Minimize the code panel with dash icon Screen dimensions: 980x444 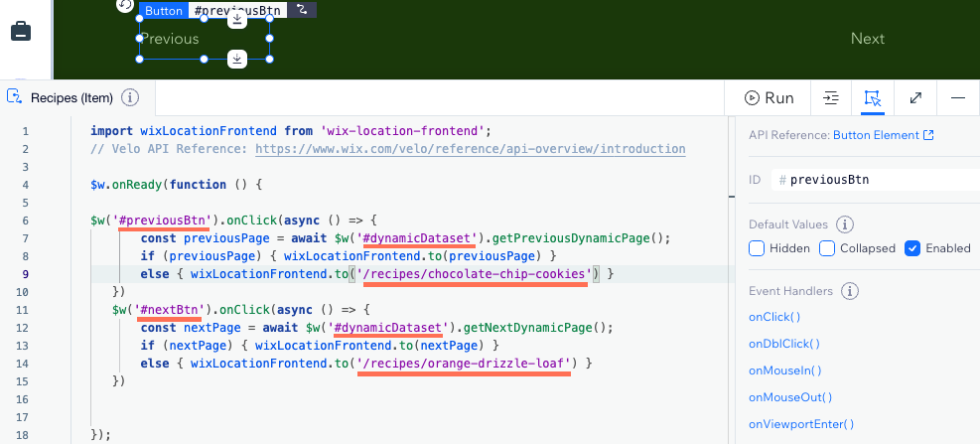(957, 98)
